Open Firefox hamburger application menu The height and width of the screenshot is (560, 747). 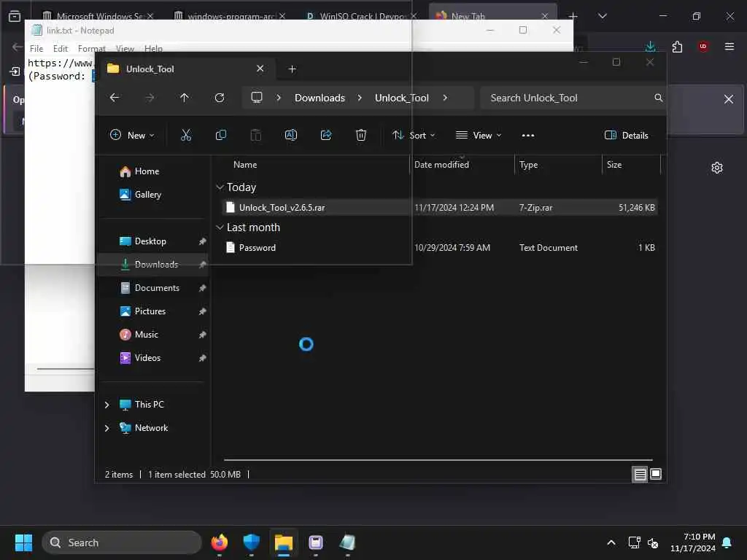(729, 46)
